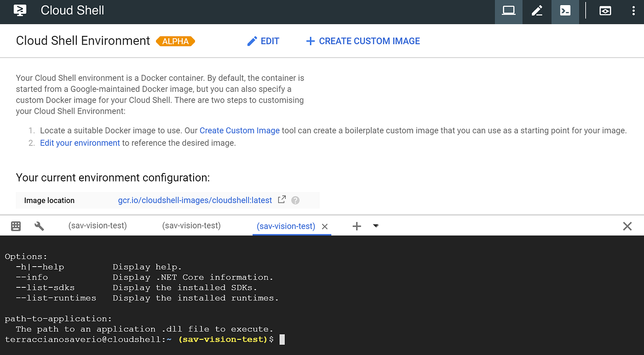Open the Edit your environment link
Image resolution: width=644 pixels, height=355 pixels.
[x=80, y=143]
